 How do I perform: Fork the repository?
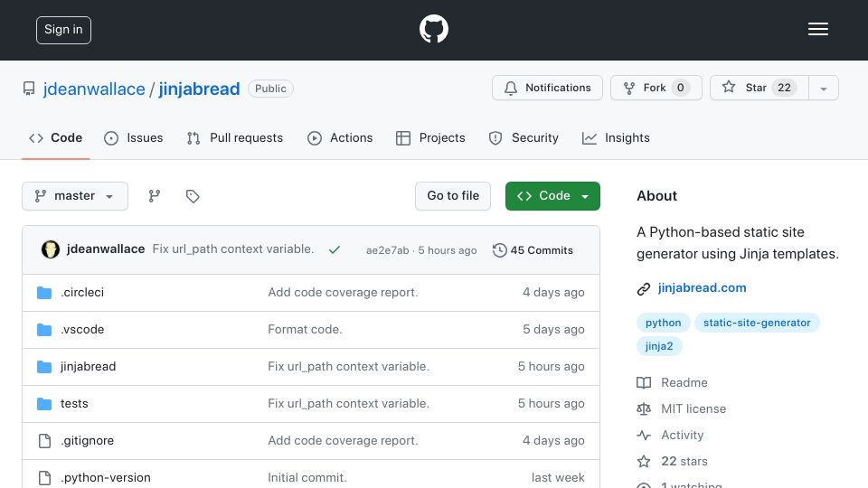656,88
